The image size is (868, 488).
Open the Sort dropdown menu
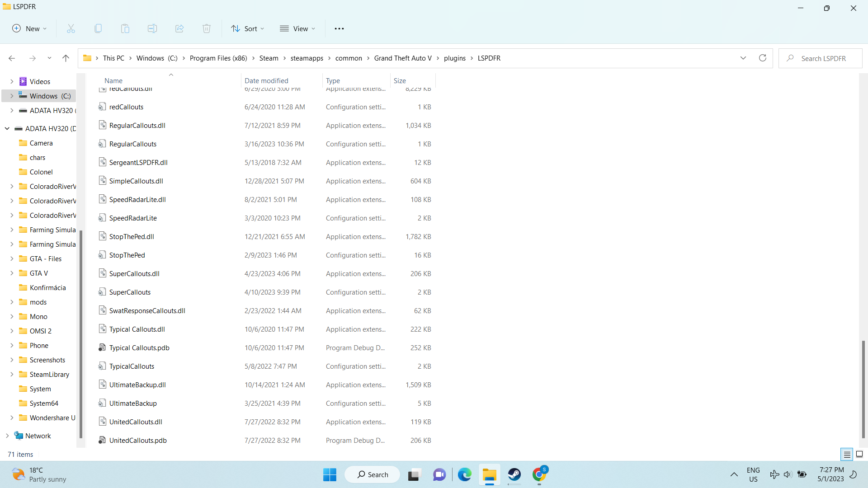tap(247, 28)
